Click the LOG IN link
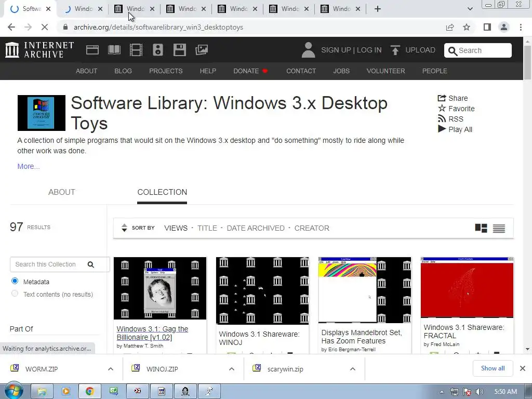The width and height of the screenshot is (532, 399). point(369,50)
